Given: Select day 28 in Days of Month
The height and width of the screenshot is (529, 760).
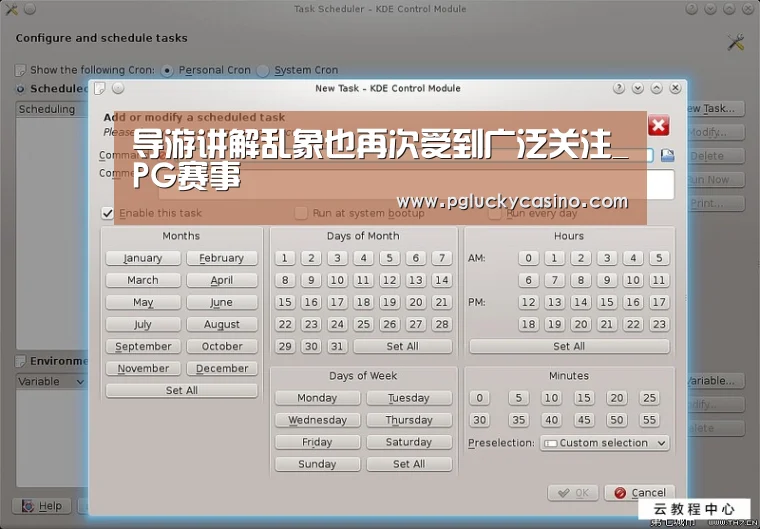Looking at the screenshot, I should [x=442, y=324].
